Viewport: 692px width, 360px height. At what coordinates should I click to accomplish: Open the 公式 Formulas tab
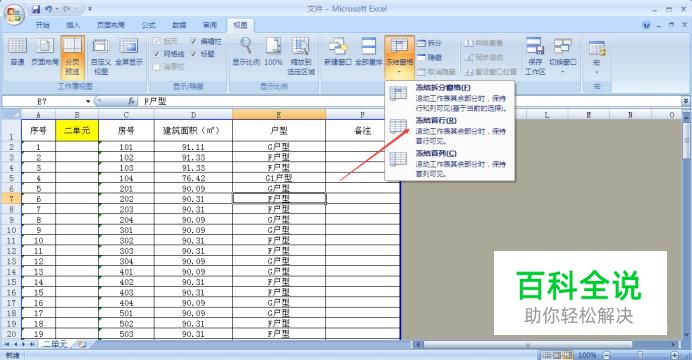tap(148, 25)
